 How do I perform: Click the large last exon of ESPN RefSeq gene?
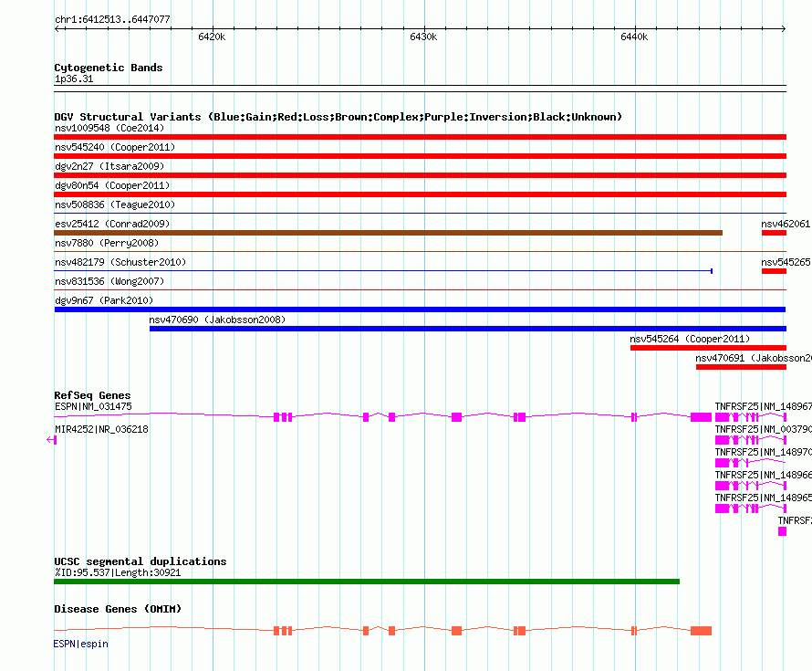(702, 417)
